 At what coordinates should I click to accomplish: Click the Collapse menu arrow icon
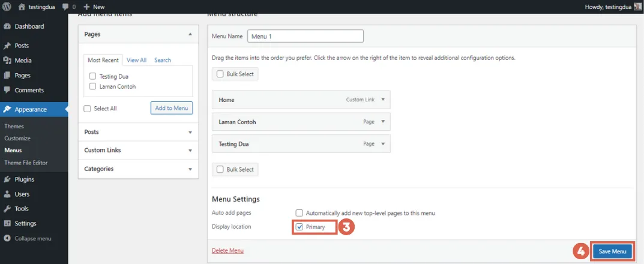[7, 238]
